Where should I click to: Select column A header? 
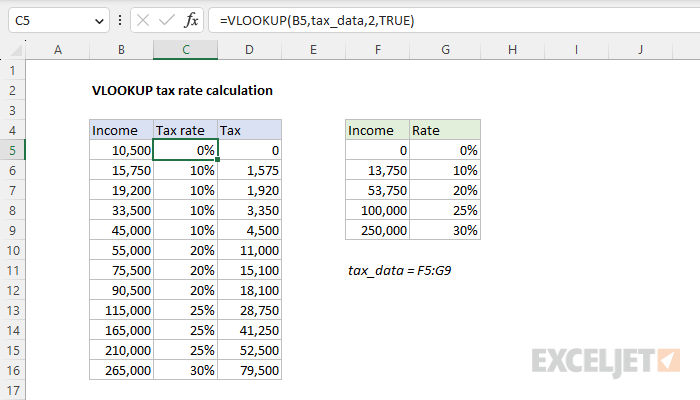[58, 50]
